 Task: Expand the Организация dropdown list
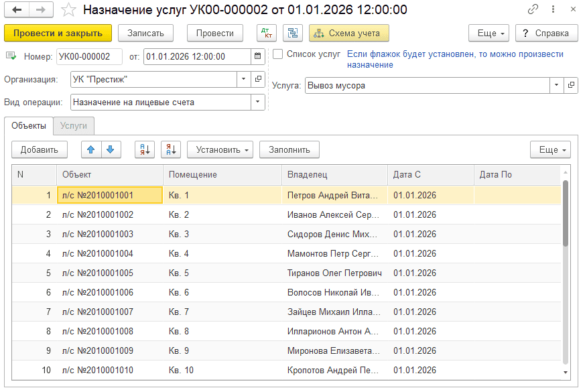click(244, 79)
